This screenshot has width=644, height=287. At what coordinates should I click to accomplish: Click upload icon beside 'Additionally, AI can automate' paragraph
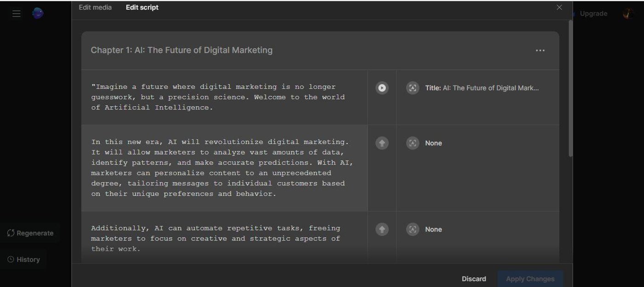tap(382, 229)
